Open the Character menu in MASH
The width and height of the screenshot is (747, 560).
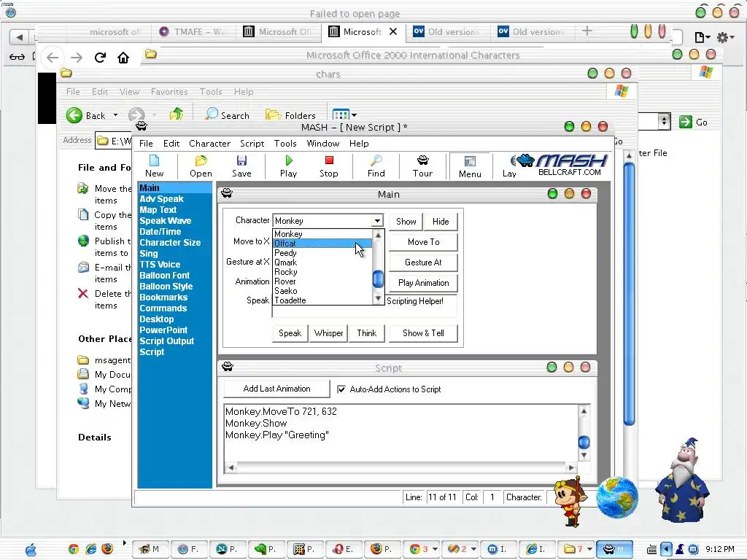pos(209,144)
